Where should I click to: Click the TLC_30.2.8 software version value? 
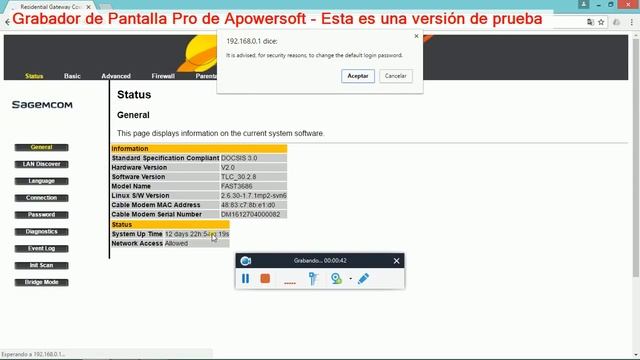click(x=253, y=177)
